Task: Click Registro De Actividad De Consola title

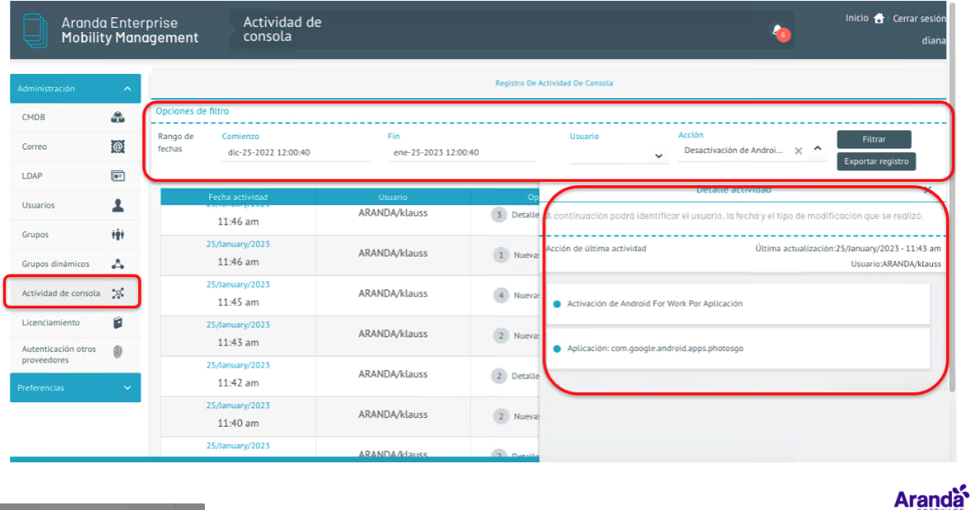Action: (554, 83)
